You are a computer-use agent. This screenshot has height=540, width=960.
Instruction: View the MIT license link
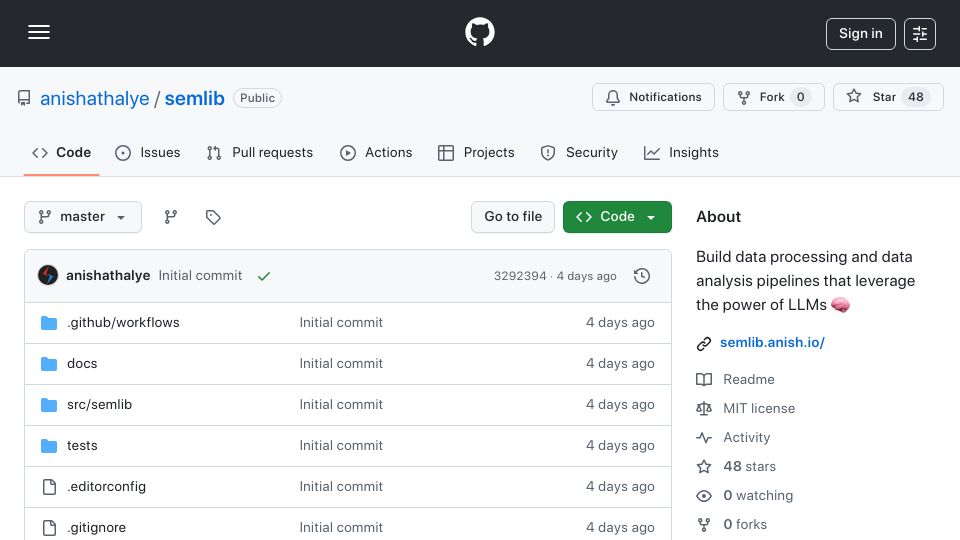click(759, 408)
